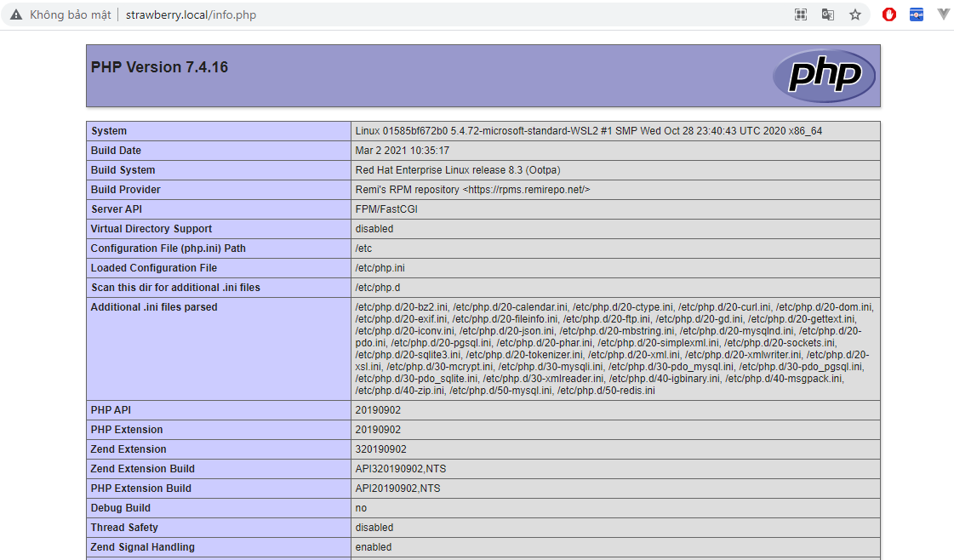This screenshot has width=954, height=560.
Task: Select the Build Date label
Action: pyautogui.click(x=116, y=151)
